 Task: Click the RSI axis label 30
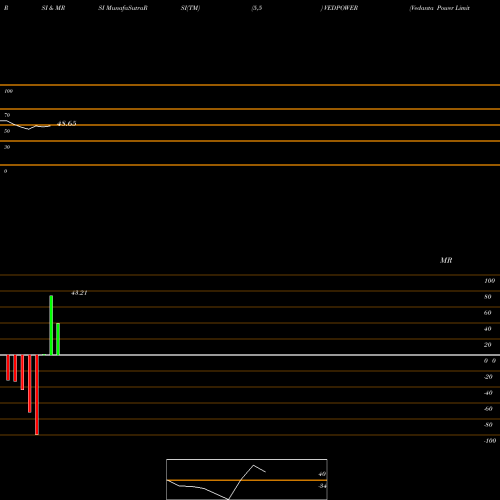tap(7, 147)
